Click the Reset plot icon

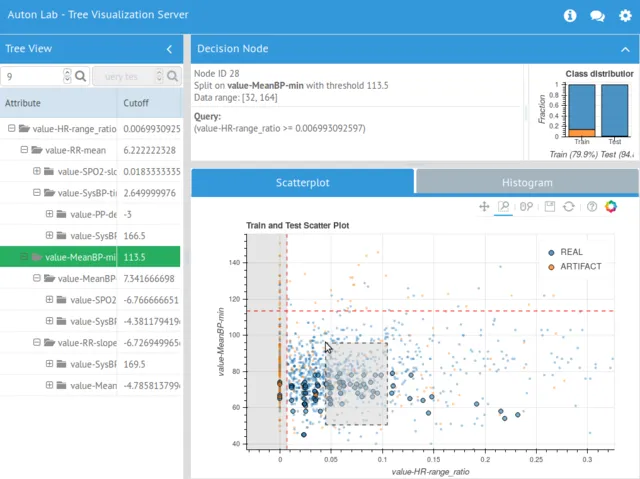pyautogui.click(x=569, y=206)
